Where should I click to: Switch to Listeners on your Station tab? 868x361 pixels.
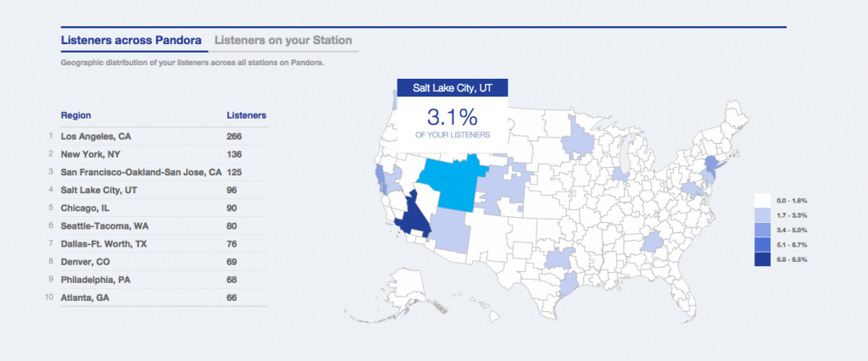coord(283,41)
